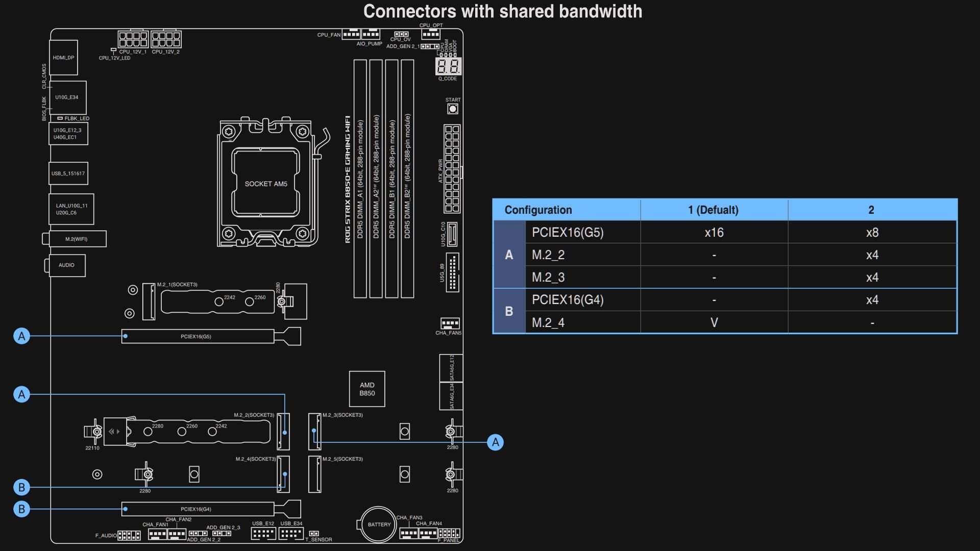Select the U10G_E34 rear port block
980x551 pixels.
(67, 97)
